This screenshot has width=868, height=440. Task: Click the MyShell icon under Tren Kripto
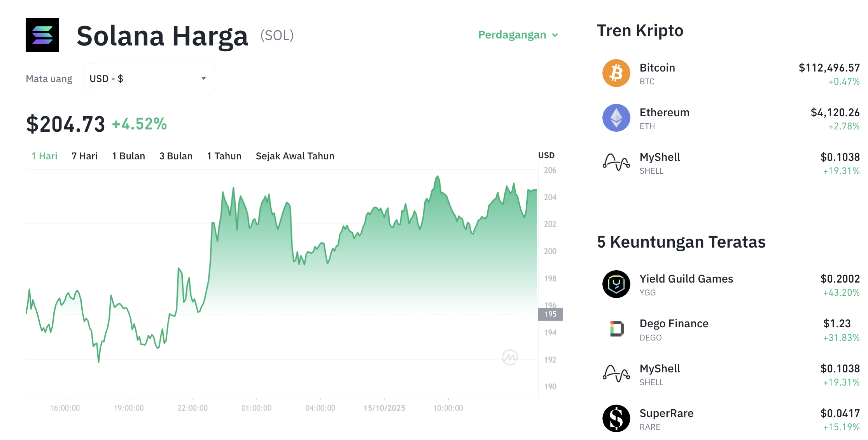(x=616, y=162)
